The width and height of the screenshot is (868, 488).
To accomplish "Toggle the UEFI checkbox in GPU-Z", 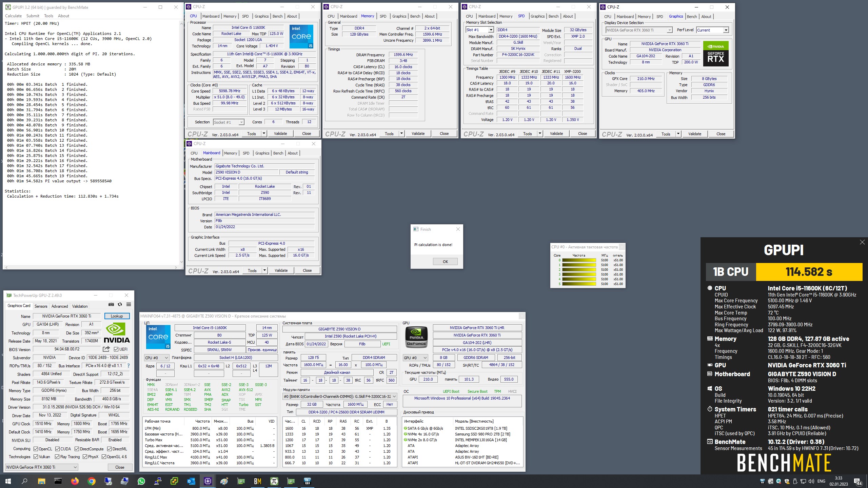I will click(116, 349).
